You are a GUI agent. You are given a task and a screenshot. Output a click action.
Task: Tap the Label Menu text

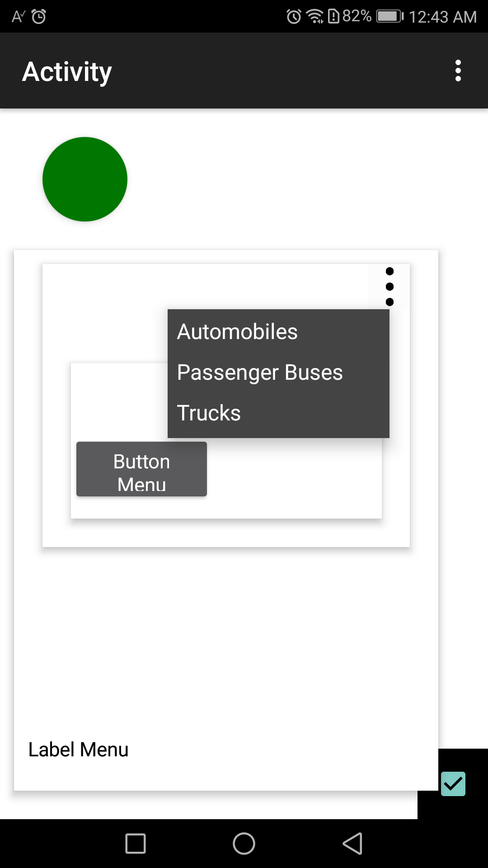click(78, 750)
